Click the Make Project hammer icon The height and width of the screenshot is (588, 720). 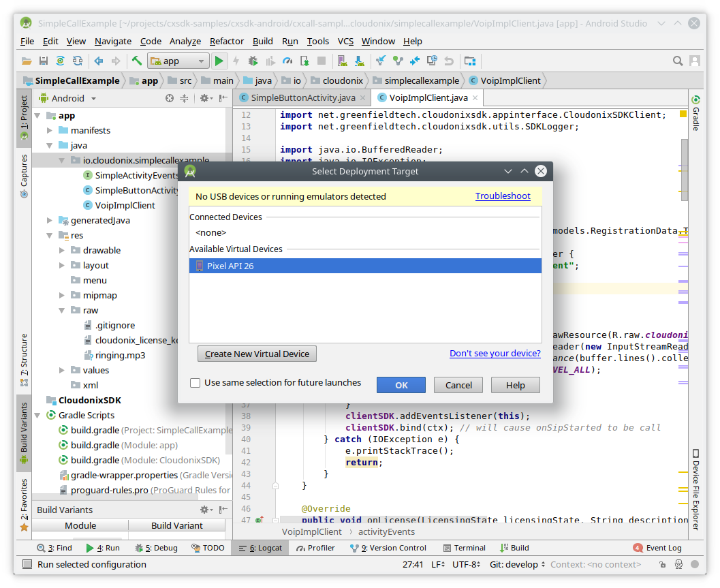(x=137, y=61)
